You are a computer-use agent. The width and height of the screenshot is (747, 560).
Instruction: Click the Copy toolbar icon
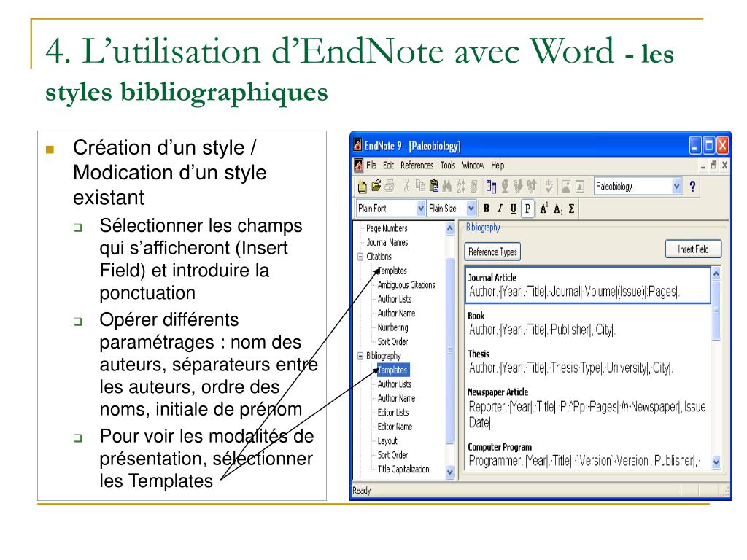[419, 186]
